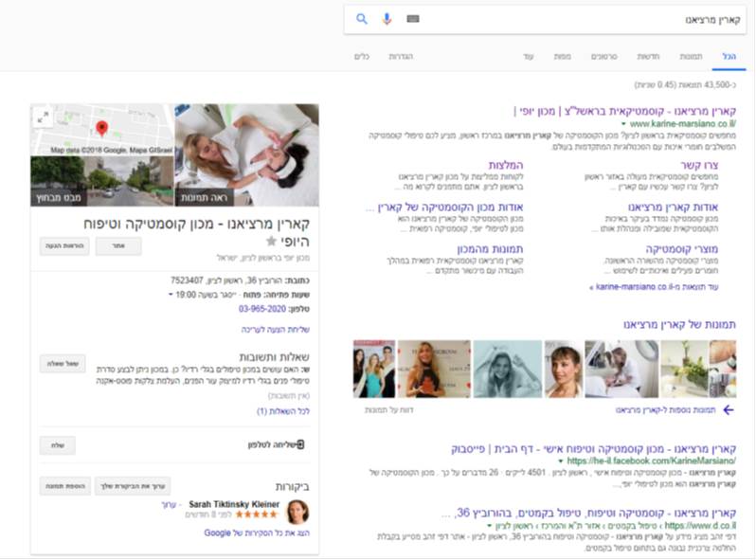Open כלים search tools
This screenshot has height=560, width=756.
point(362,57)
